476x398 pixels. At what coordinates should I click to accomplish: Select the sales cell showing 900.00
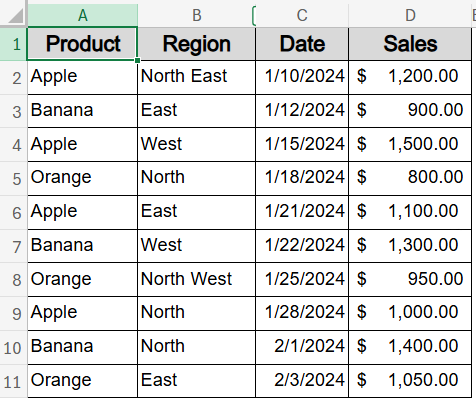410,111
